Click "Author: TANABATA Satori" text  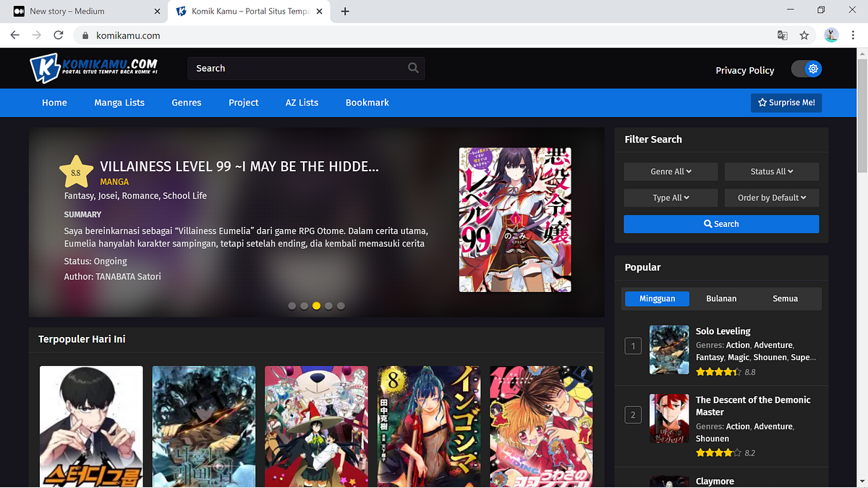point(113,277)
